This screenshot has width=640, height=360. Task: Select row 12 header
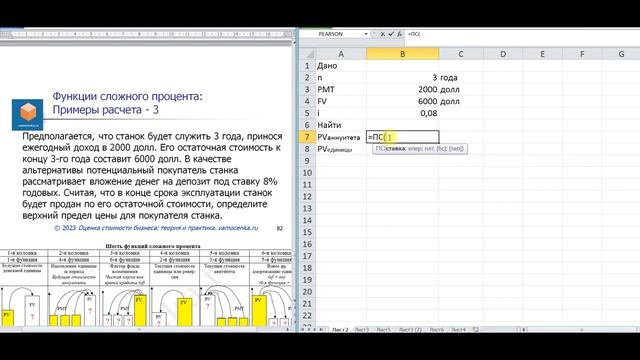point(307,196)
